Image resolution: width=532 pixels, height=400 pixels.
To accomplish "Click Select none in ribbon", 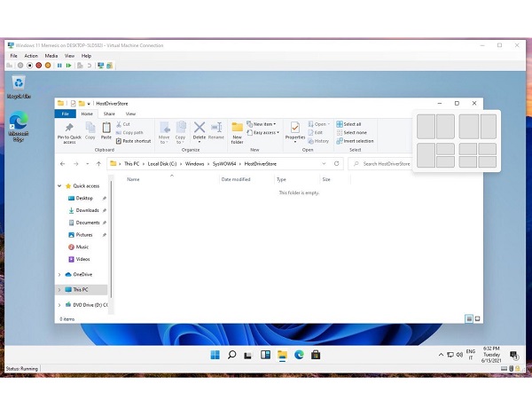I will [351, 133].
